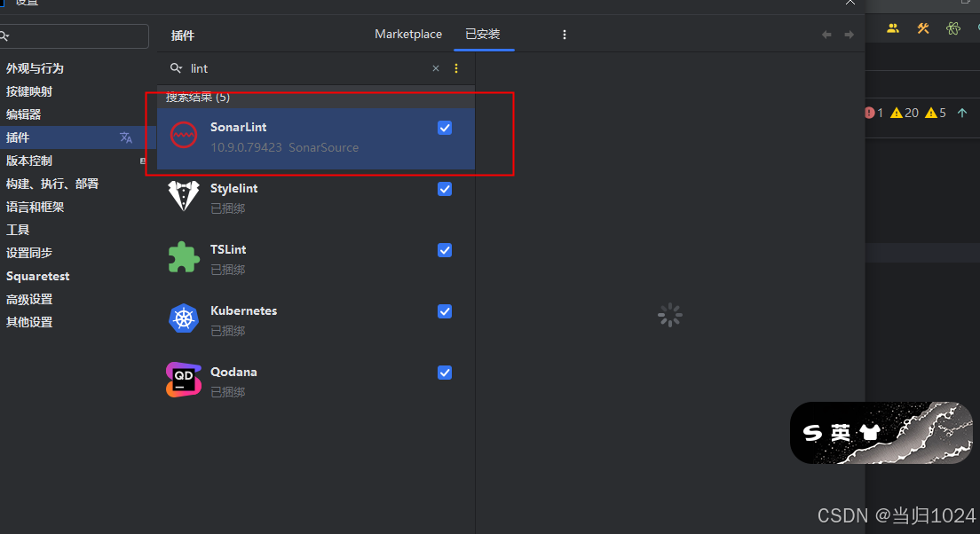Uncheck the TSLint plugin checkbox
This screenshot has height=534, width=980.
[x=445, y=250]
